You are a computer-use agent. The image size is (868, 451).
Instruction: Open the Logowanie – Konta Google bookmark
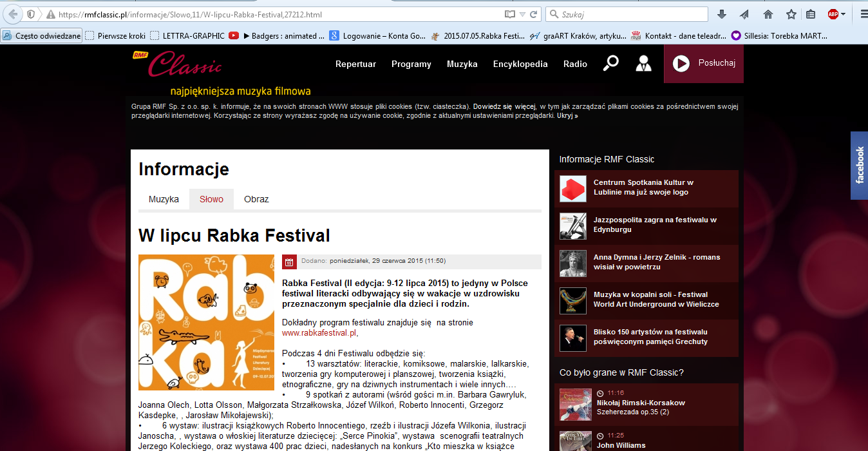pyautogui.click(x=377, y=36)
